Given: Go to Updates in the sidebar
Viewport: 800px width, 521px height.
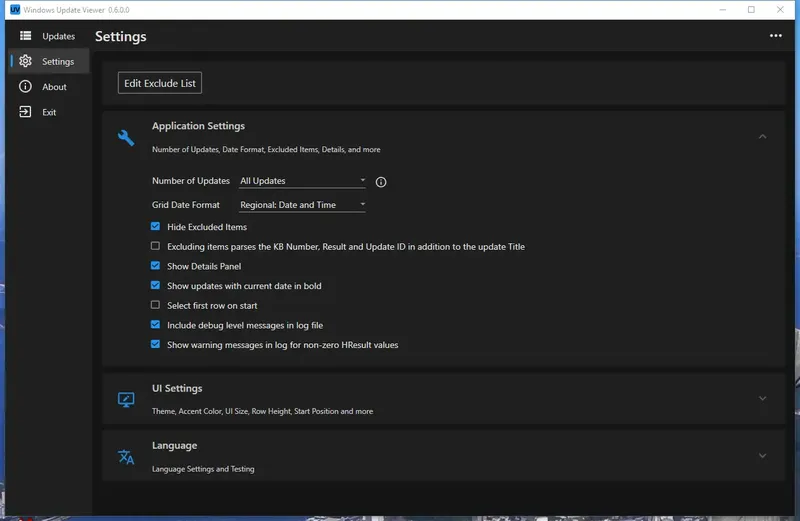Looking at the screenshot, I should (x=49, y=36).
